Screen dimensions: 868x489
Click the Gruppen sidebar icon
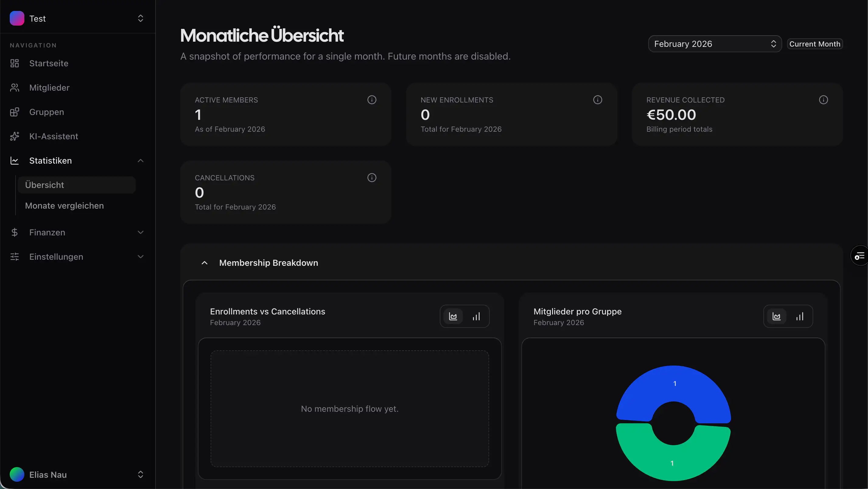[x=15, y=112]
